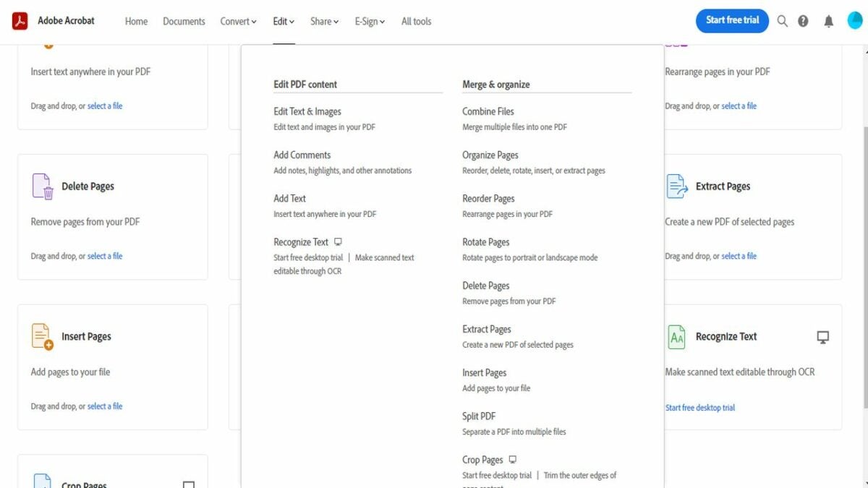Choose Split PDF in the menu
The image size is (868, 488).
pos(479,416)
